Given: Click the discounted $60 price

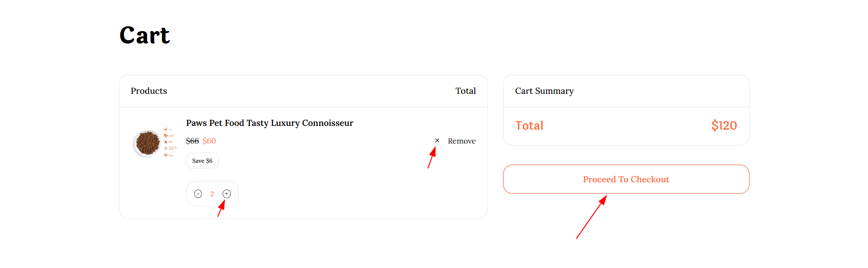Looking at the screenshot, I should click(x=209, y=141).
